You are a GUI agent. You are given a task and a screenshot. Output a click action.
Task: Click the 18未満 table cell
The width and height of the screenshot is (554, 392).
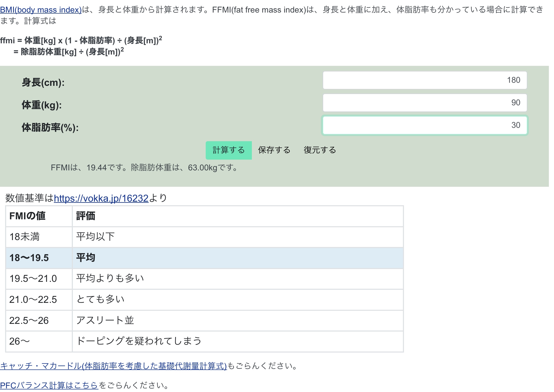25,237
